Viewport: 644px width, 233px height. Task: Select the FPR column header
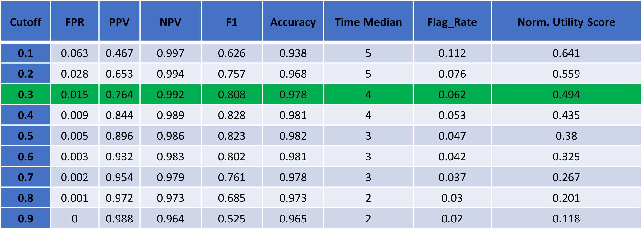[x=75, y=22]
